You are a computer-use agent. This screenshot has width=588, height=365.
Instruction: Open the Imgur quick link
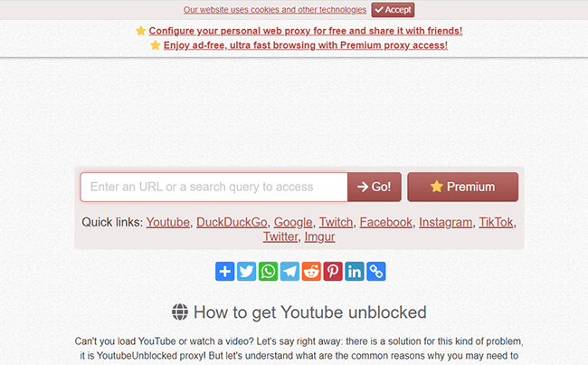[319, 236]
